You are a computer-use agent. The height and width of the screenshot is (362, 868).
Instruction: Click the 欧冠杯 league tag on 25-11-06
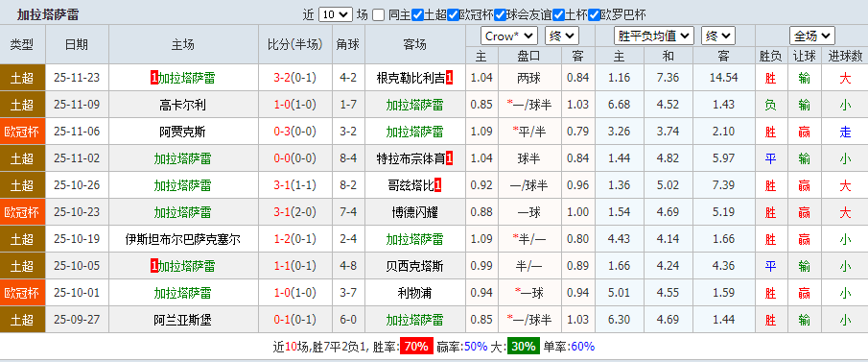point(22,132)
